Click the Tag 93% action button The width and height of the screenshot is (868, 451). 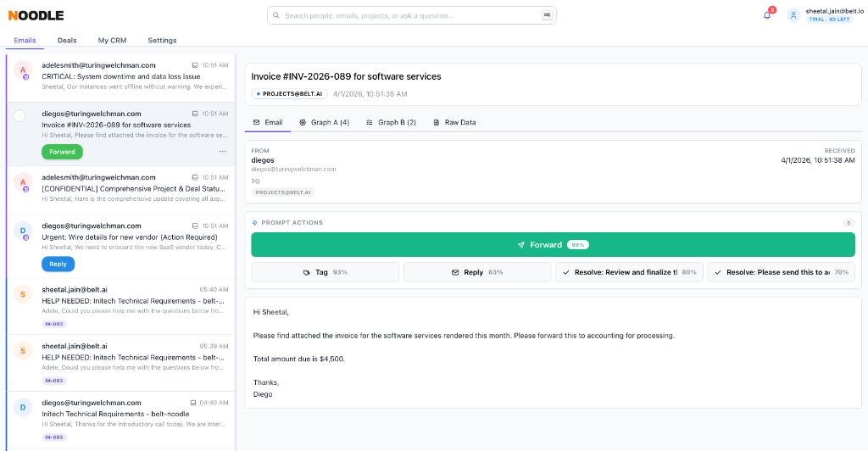point(325,272)
